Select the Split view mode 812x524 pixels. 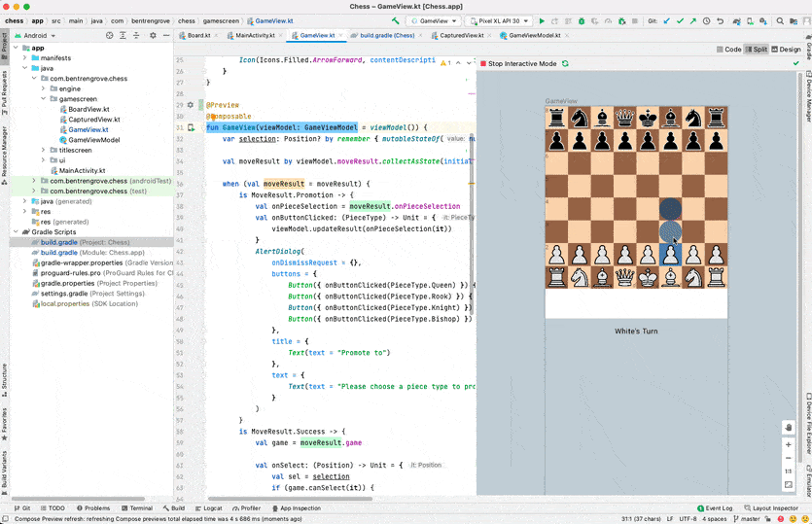(756, 50)
